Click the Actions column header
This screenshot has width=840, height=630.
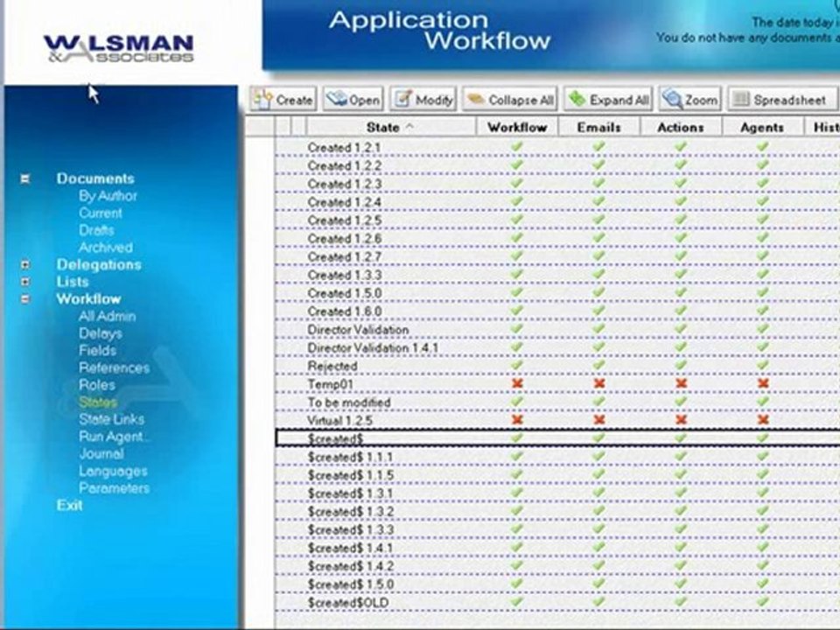coord(681,128)
